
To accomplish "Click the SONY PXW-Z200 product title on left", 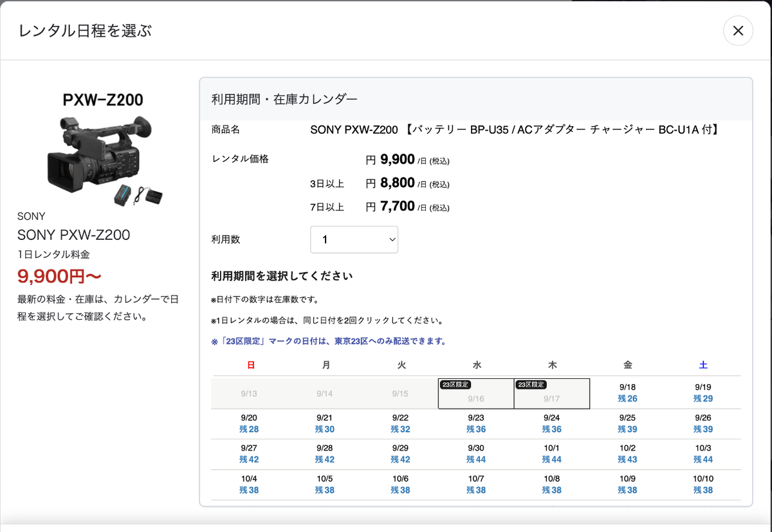I will pos(73,235).
